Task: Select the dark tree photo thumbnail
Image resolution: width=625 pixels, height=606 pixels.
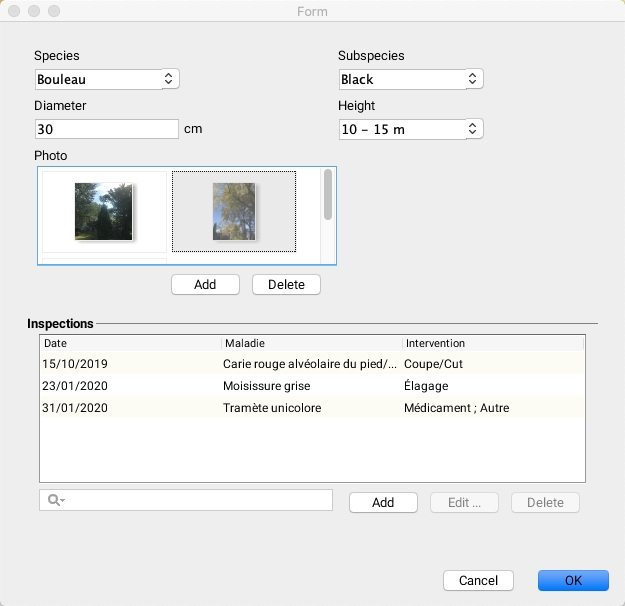Action: (x=104, y=211)
